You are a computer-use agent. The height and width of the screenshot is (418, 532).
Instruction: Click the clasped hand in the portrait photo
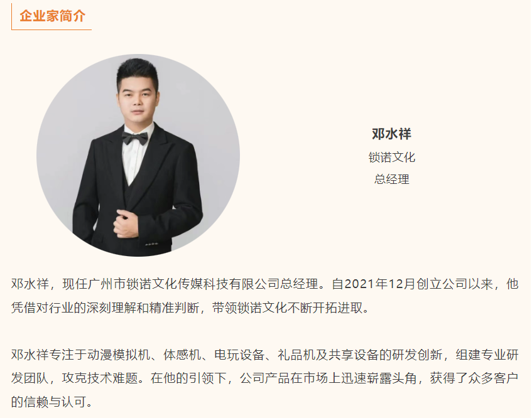(126, 223)
